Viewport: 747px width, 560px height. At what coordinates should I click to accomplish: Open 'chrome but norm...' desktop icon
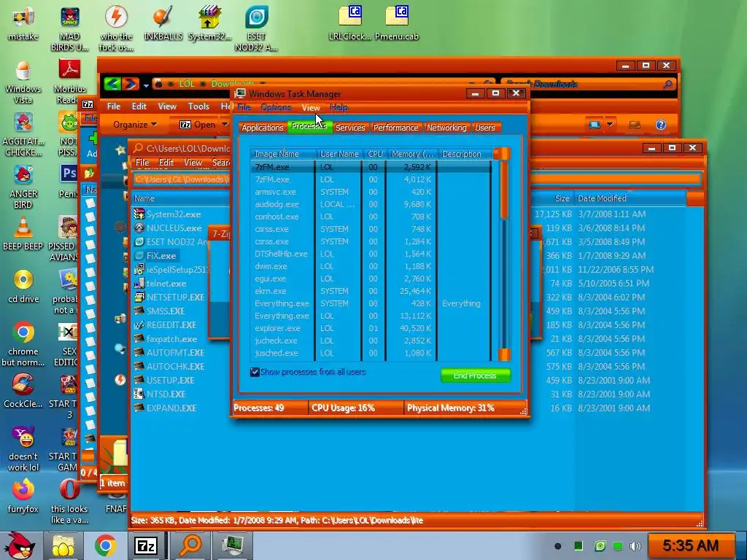23,344
